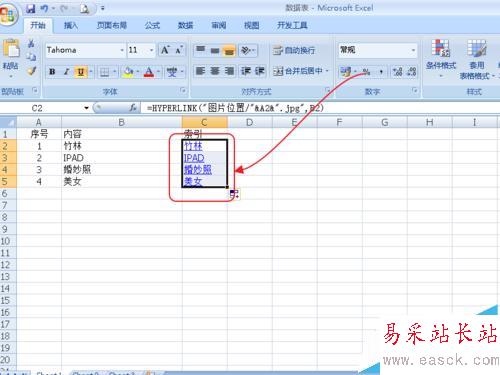This screenshot has width=500, height=375.
Task: Align text to top of cell
Action: pos(201,50)
